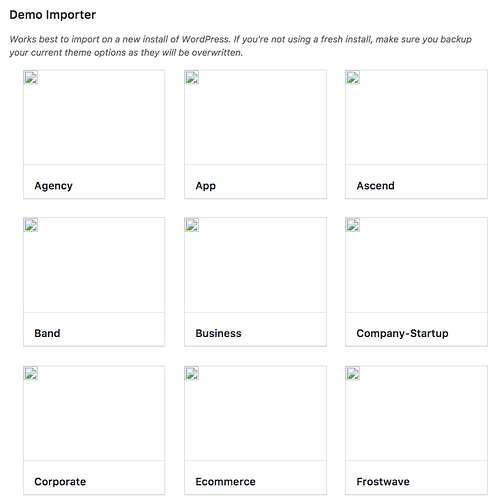The height and width of the screenshot is (500, 496).
Task: Click the broken image icon on the Business card
Action: point(192,225)
